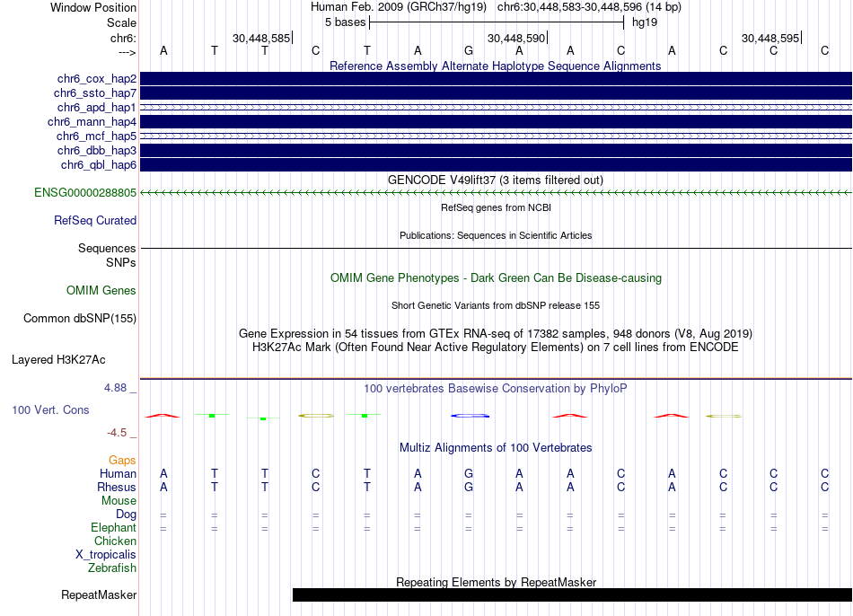
Task: Click the 30,448,595 position tick label
Action: (x=770, y=38)
